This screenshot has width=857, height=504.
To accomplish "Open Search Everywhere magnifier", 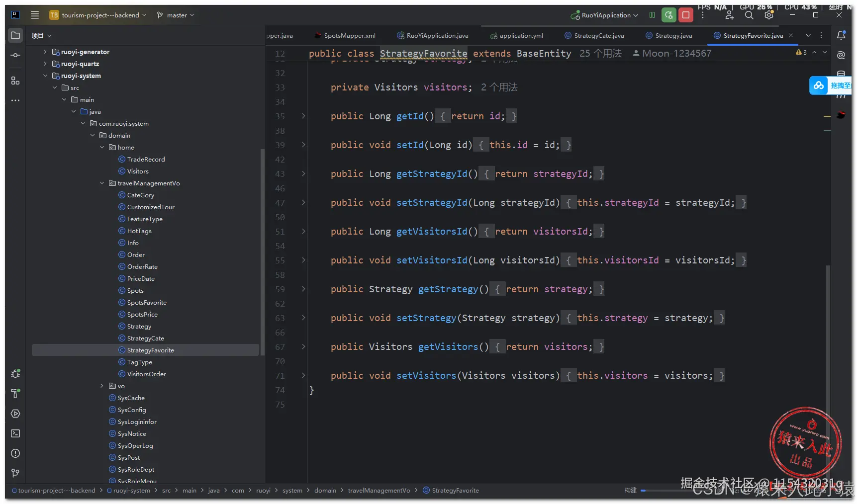I will coord(749,15).
